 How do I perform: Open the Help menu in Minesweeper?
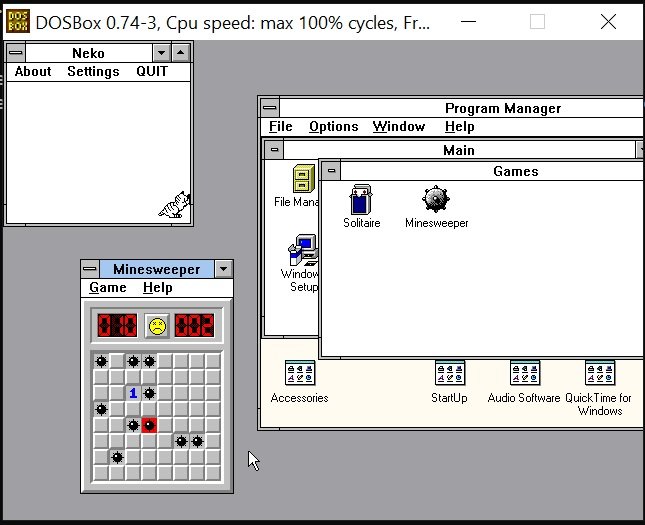pyautogui.click(x=158, y=287)
